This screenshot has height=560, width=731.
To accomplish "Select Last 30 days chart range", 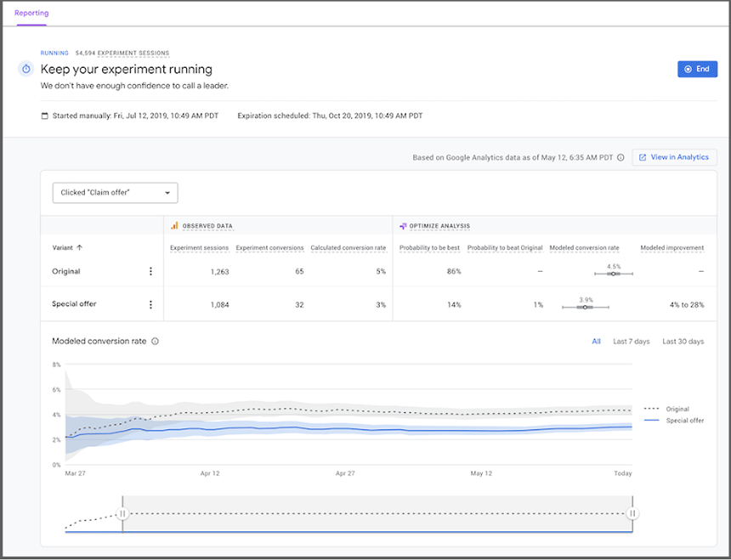I will pyautogui.click(x=683, y=342).
